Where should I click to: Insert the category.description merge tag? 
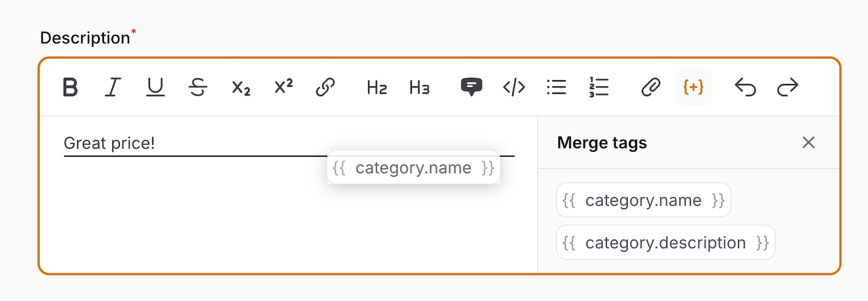tap(666, 243)
